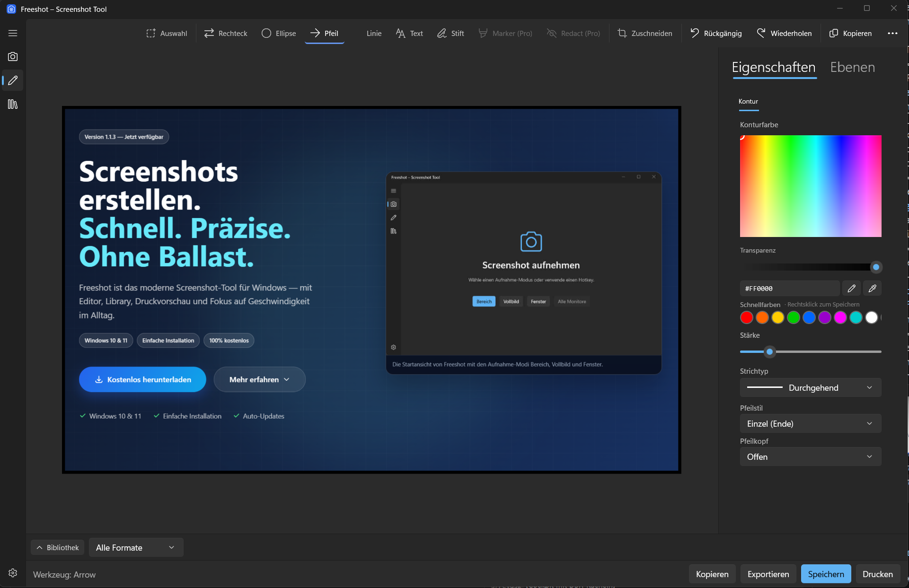909x588 pixels.
Task: Click Kostenlos herunterladen in the screenshot
Action: coord(142,379)
